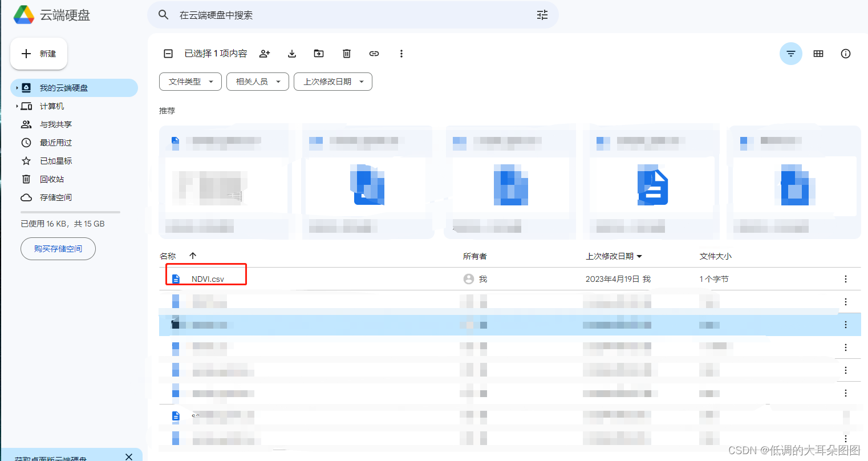Open the 文件类型 filter dropdown
Viewport: 868px width, 461px height.
[x=190, y=82]
